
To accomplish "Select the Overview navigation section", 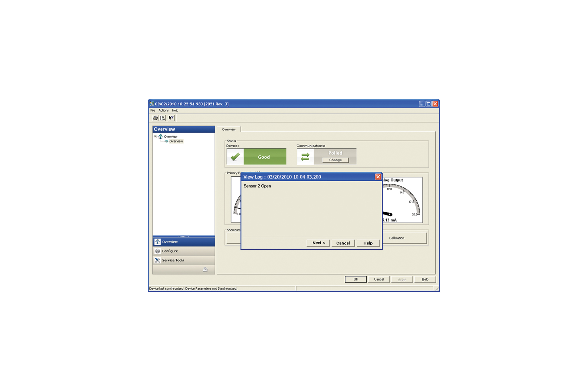I will pyautogui.click(x=184, y=242).
